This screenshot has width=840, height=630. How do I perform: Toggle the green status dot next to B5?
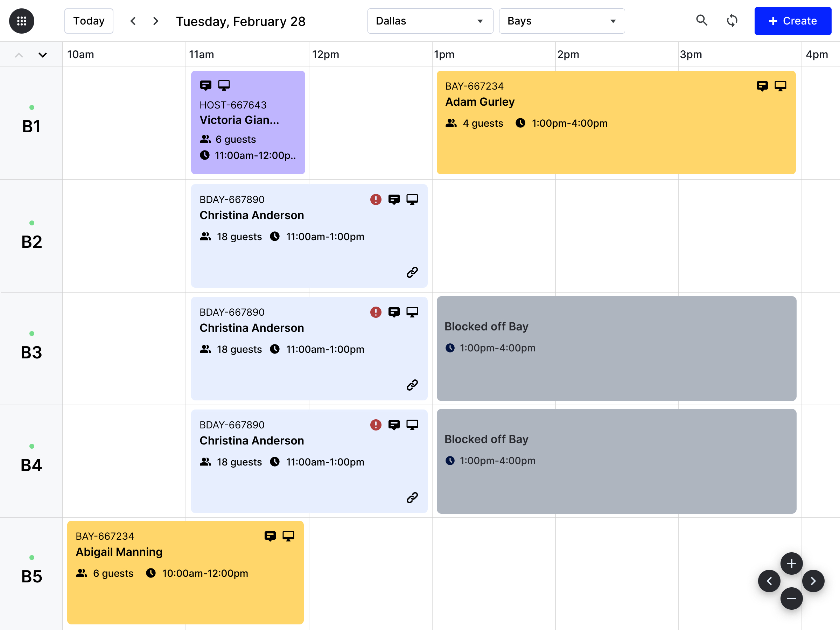click(32, 558)
